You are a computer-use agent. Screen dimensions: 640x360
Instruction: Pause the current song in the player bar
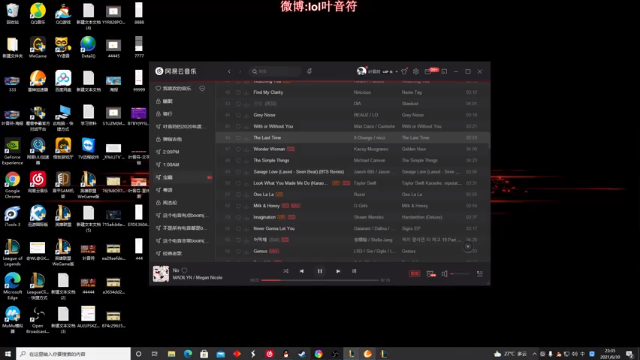click(320, 271)
